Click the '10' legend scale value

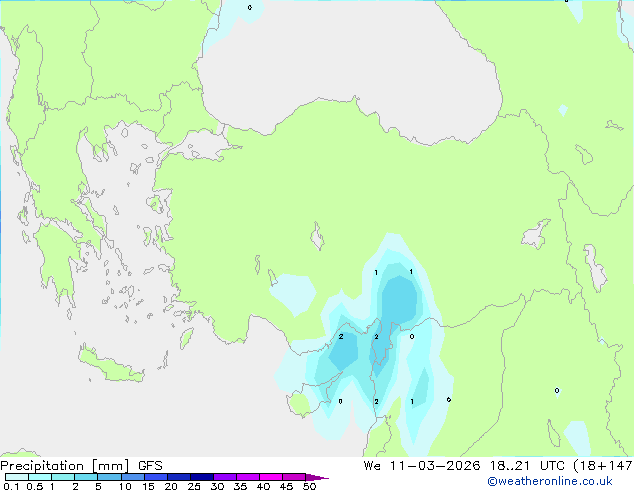125,486
